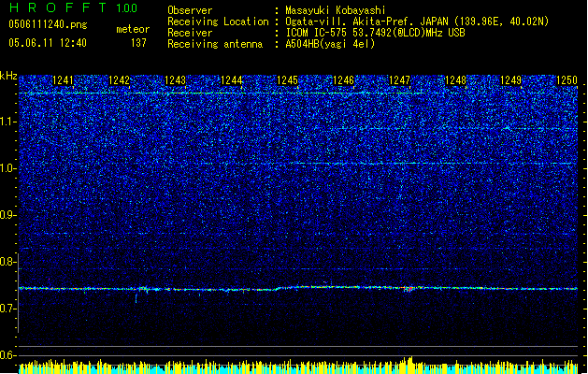Click the 'Observer' field label

190,10
